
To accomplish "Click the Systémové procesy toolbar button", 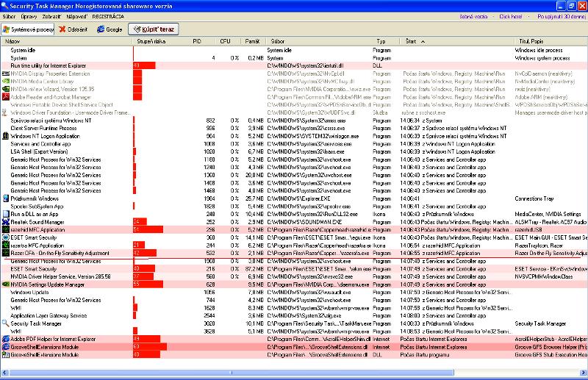I will click(28, 29).
